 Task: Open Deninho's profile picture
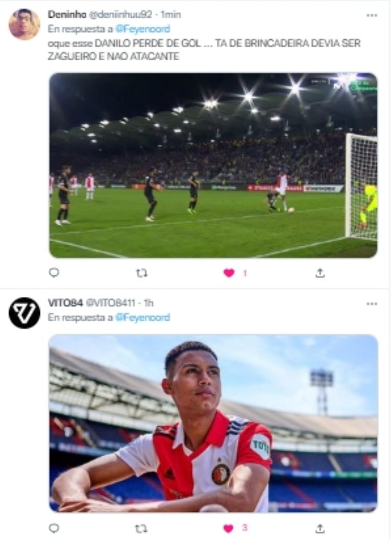click(x=24, y=25)
